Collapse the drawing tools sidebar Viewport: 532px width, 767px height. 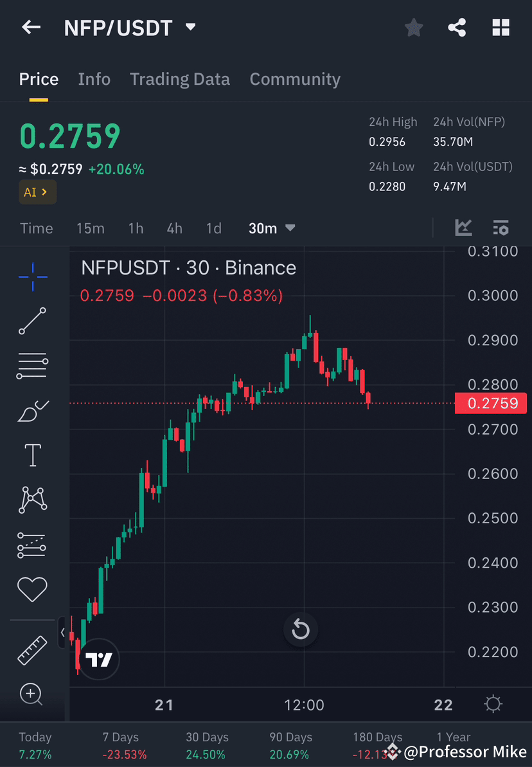(64, 633)
